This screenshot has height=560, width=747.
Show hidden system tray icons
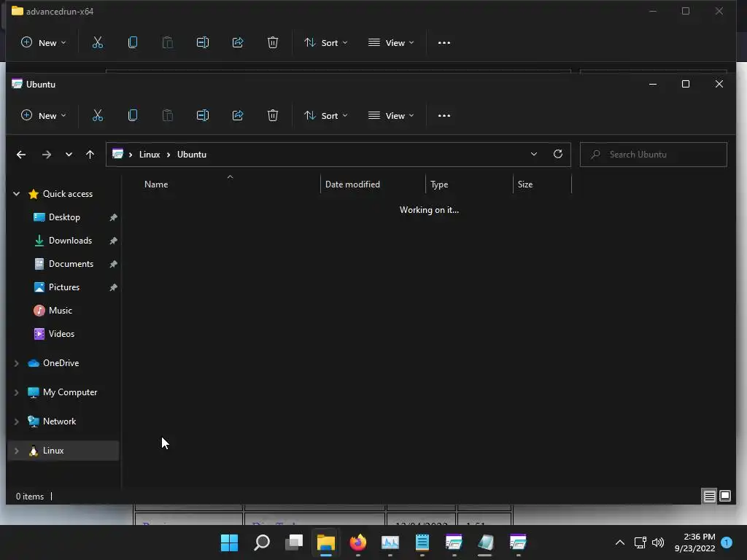coord(620,542)
